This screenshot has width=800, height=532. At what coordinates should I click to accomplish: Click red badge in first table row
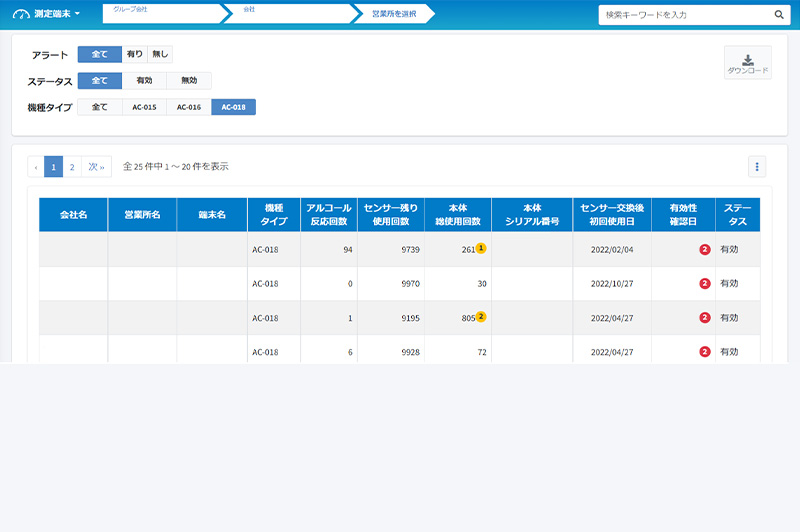(704, 249)
